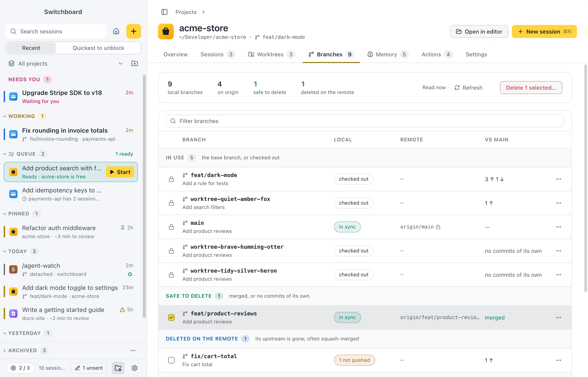Open the Settings tab
Screen dimensions: 588x377
click(x=476, y=54)
